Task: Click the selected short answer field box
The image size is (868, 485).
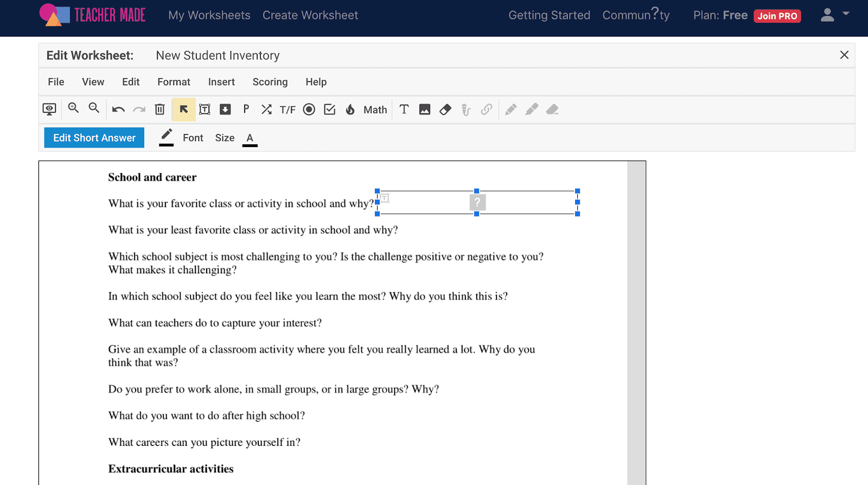Action: tap(521, 202)
